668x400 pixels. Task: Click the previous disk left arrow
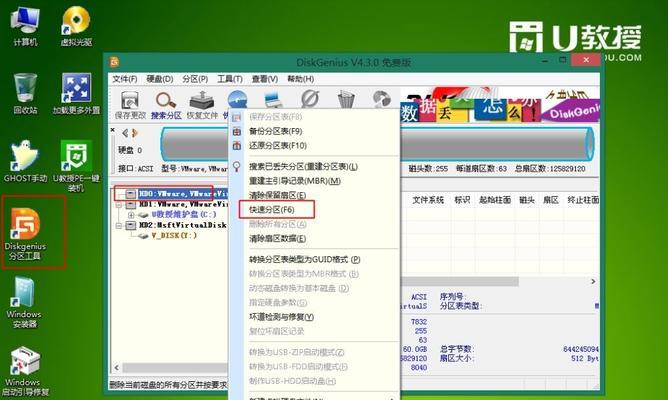point(125,133)
